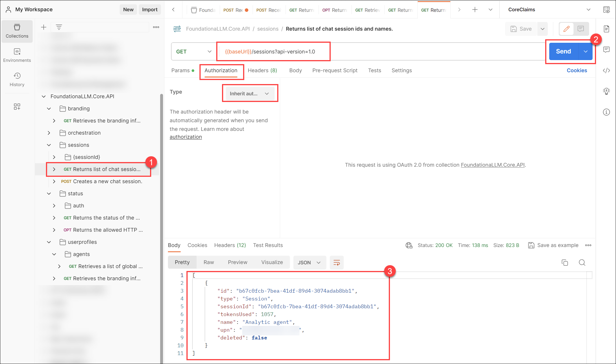Open the Related requests lightbulb icon
616x364 pixels.
(606, 91)
